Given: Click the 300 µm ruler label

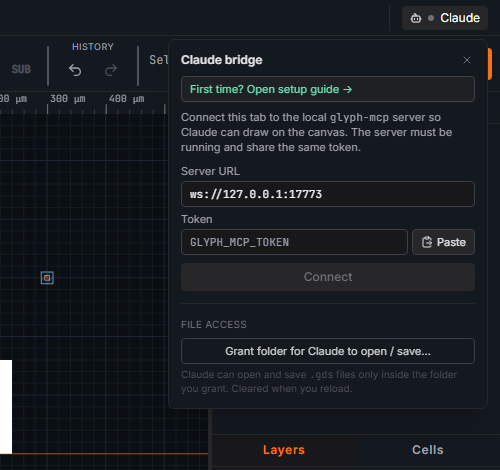Looking at the screenshot, I should point(68,99).
